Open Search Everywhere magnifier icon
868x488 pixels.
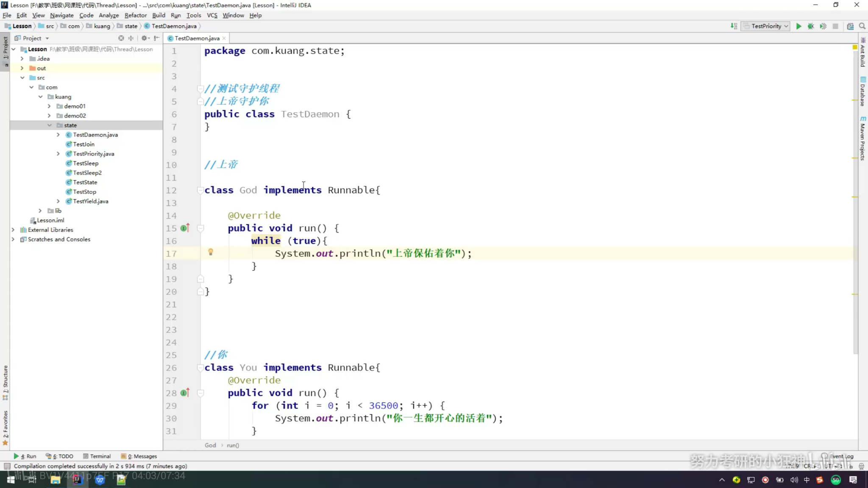point(862,26)
